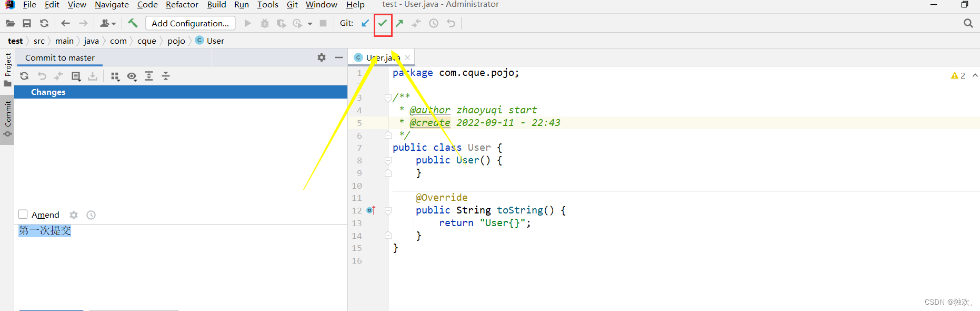Screen dimensions: 980x311
Task: Open Commit panel settings gear
Action: click(x=322, y=57)
